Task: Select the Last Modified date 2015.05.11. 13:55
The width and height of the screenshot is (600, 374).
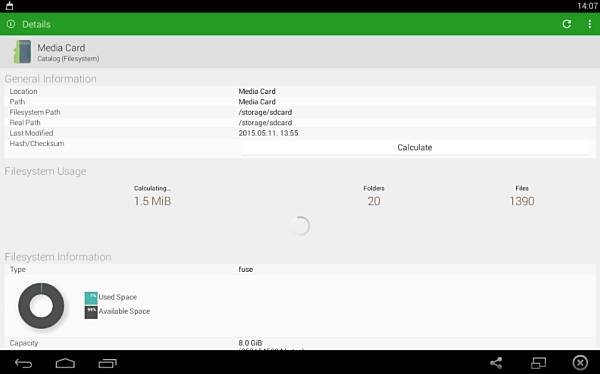Action: [x=268, y=133]
